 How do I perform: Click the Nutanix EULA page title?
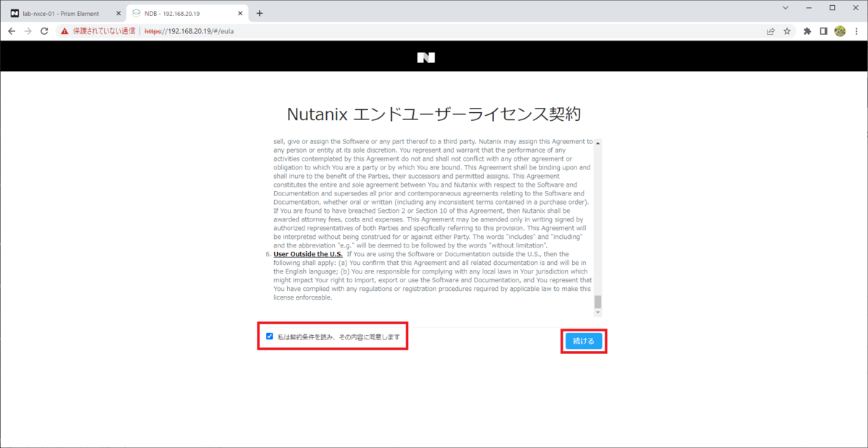[x=434, y=114]
